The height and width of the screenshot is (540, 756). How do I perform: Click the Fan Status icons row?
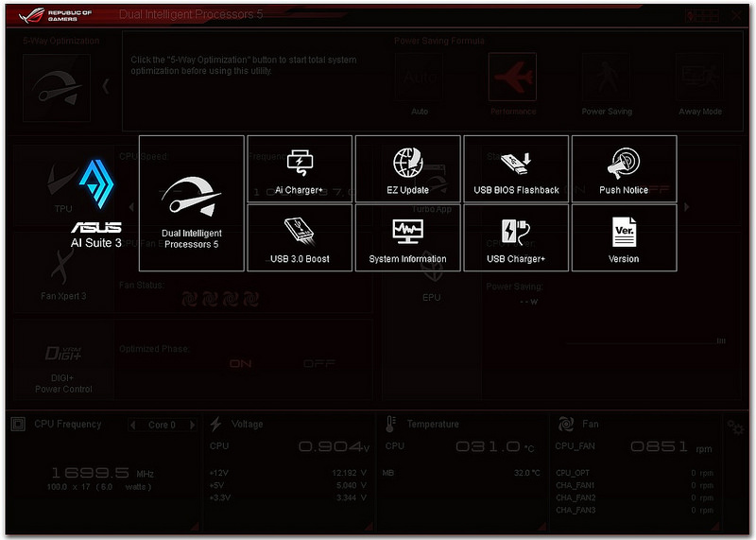(220, 299)
